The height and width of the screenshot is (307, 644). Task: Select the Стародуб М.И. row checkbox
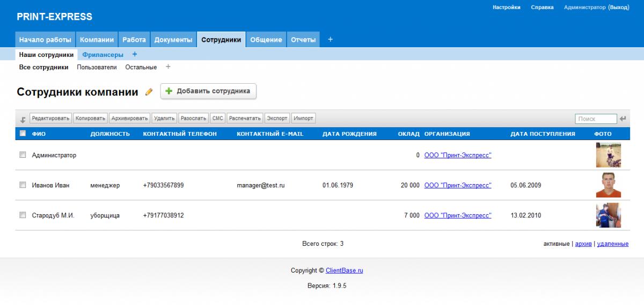point(23,215)
